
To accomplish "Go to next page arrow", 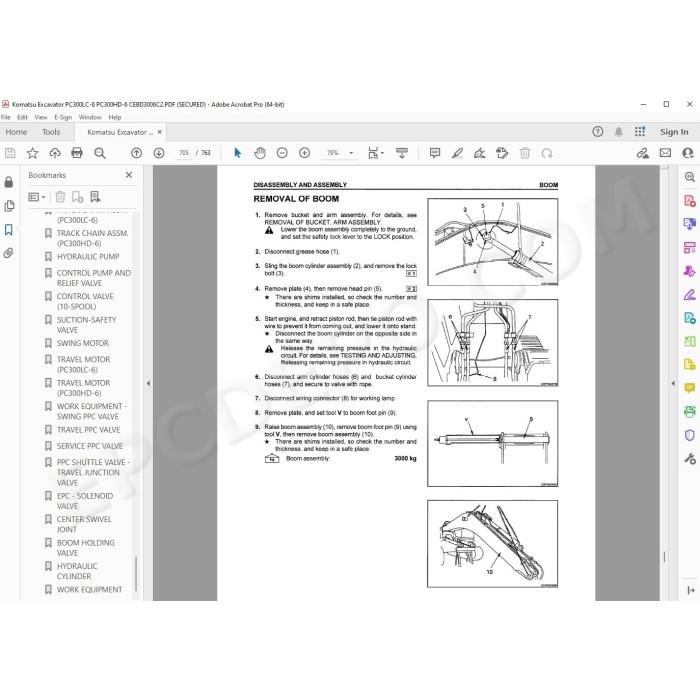I will tap(158, 153).
